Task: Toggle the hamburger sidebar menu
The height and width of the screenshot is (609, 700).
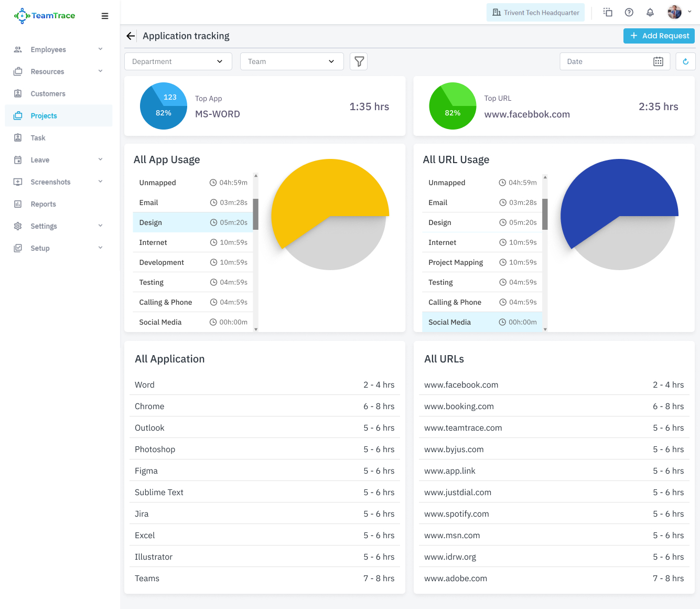Action: pos(105,16)
